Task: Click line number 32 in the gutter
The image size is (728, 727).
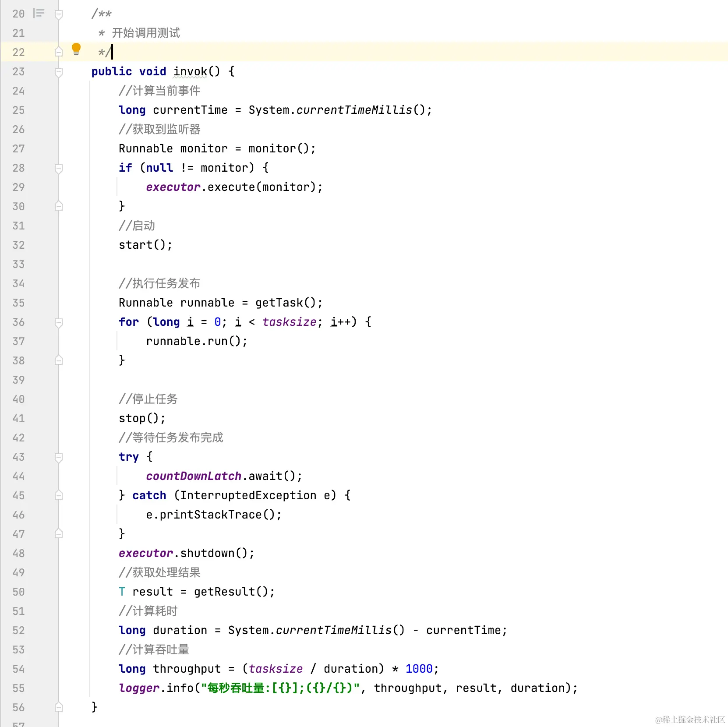Action: pos(18,245)
